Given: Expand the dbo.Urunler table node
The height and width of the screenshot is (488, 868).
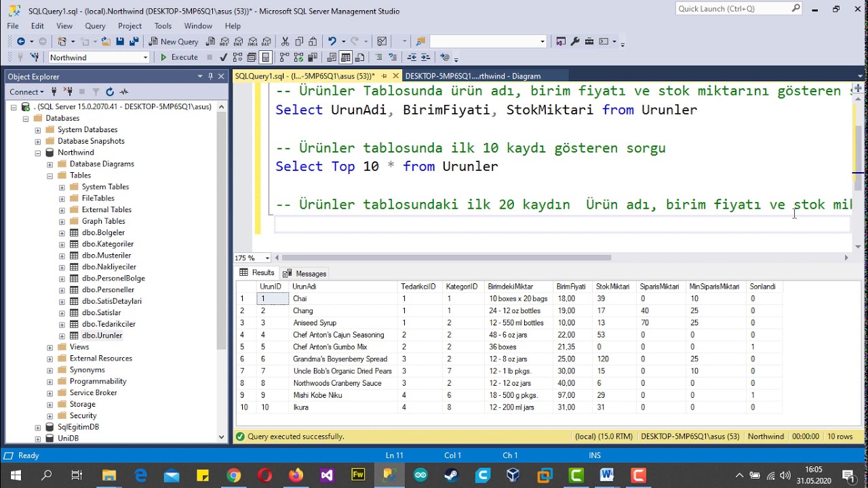Looking at the screenshot, I should (62, 335).
